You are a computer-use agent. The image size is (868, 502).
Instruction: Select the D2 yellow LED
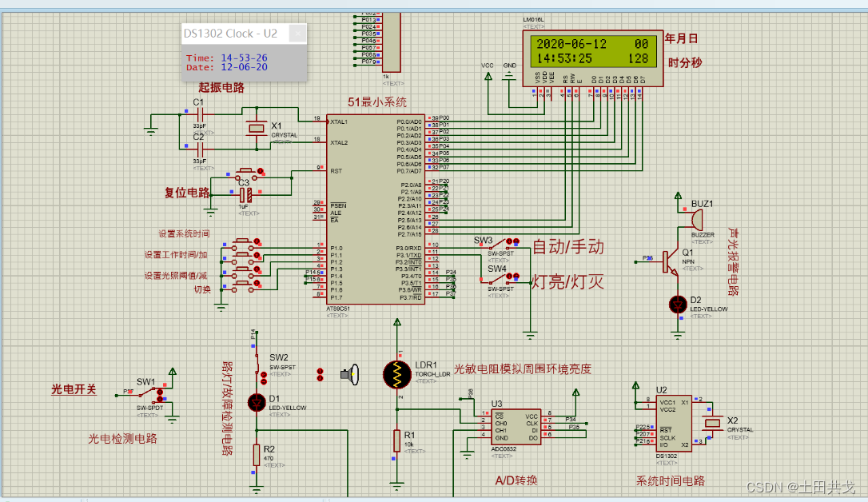point(678,305)
